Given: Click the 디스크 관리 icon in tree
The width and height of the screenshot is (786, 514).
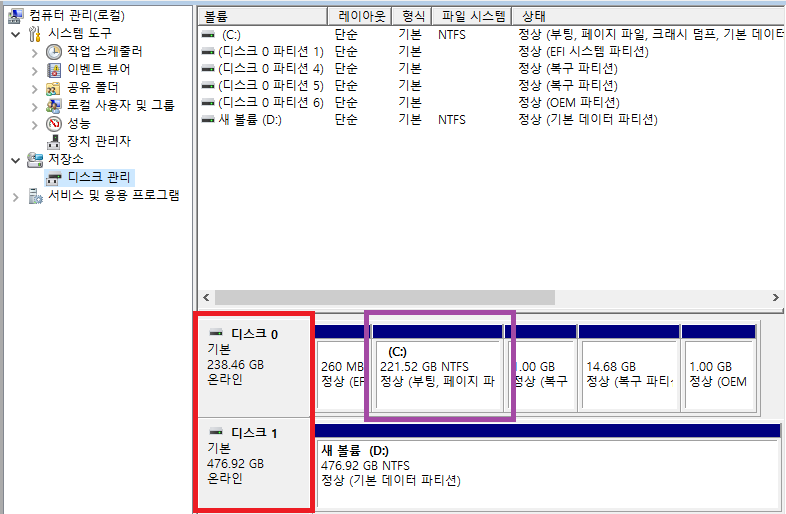Looking at the screenshot, I should coord(54,178).
